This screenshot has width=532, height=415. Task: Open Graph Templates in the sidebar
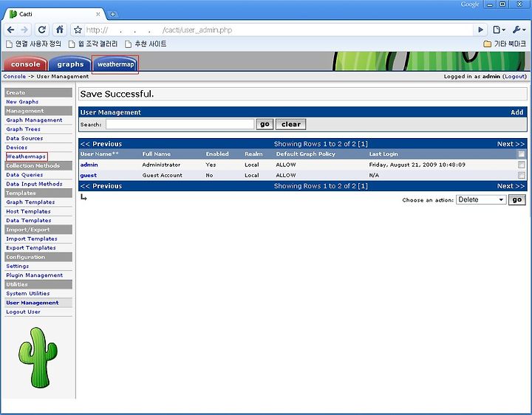(30, 202)
